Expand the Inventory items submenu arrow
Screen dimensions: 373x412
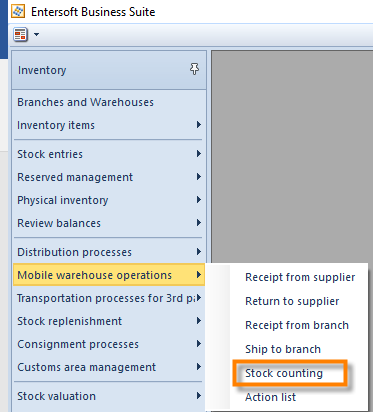(x=199, y=125)
